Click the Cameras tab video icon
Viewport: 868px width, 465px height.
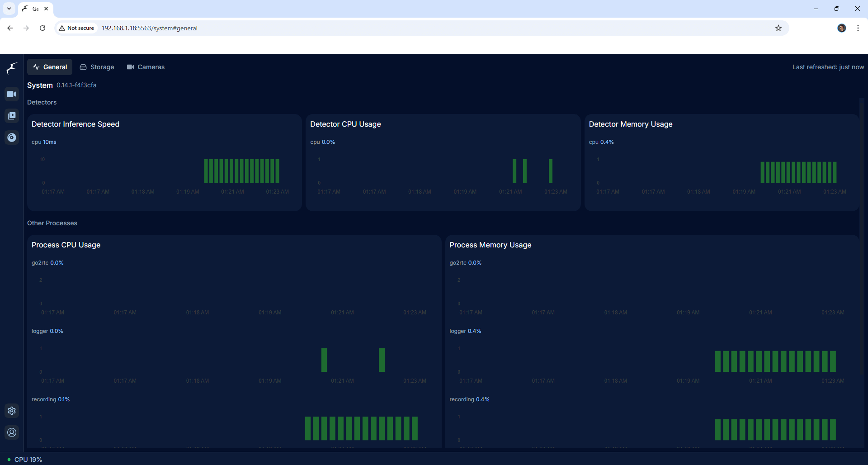tap(131, 67)
